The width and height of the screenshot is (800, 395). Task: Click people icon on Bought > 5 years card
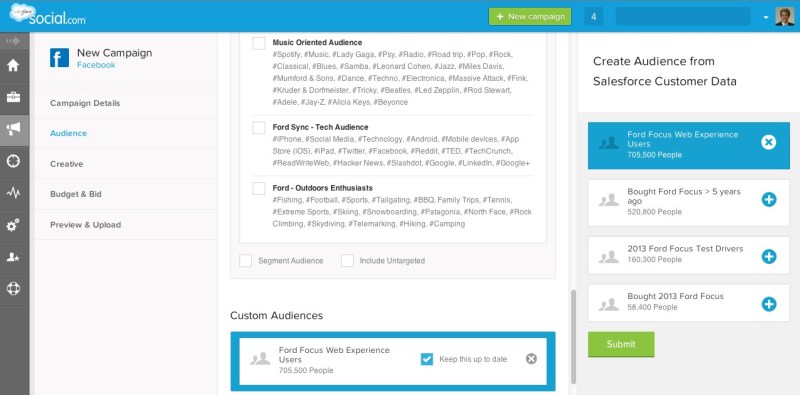tap(609, 200)
